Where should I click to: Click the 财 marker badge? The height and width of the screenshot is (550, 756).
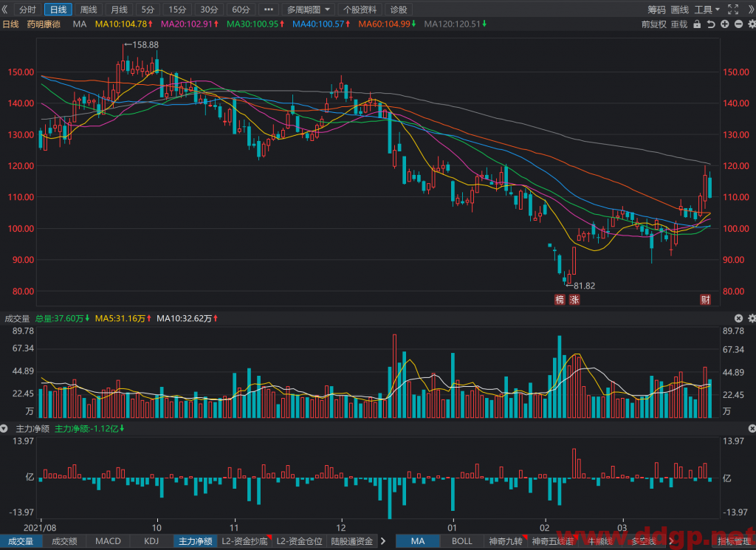[705, 299]
